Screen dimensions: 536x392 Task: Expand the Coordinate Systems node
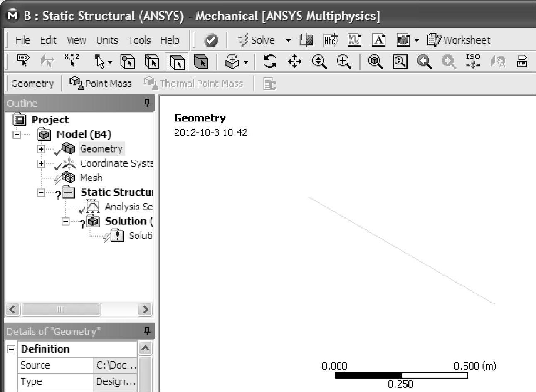(41, 163)
